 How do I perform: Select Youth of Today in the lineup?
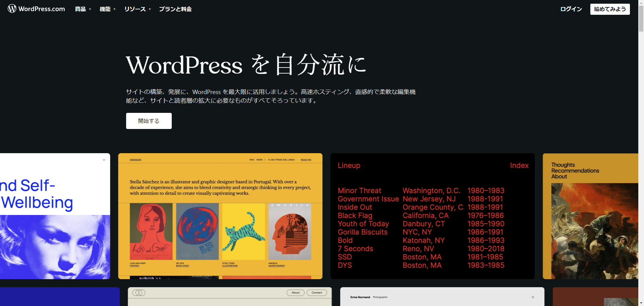coord(363,224)
